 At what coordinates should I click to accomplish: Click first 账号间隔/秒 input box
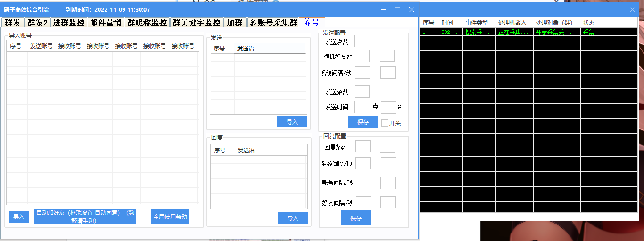point(363,183)
